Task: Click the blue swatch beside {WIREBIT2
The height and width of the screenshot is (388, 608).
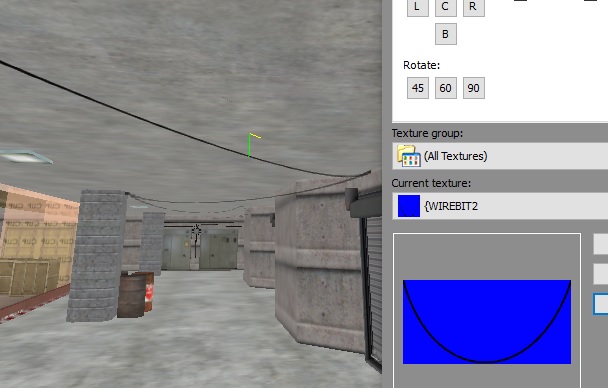Action: click(409, 206)
